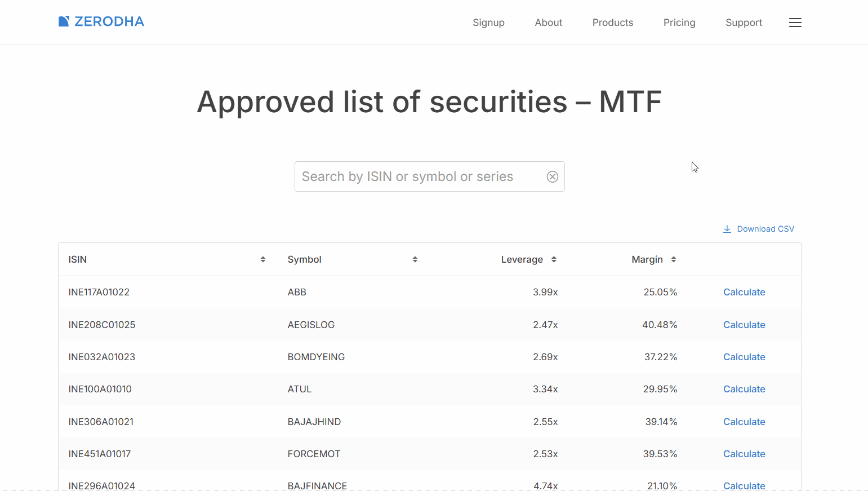
Task: Click the 2.47x leverage value
Action: [545, 325]
